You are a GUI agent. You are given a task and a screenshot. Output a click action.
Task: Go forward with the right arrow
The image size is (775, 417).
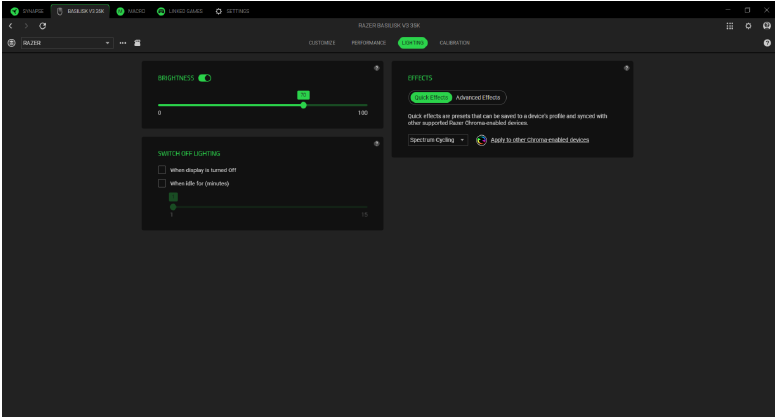(26, 26)
